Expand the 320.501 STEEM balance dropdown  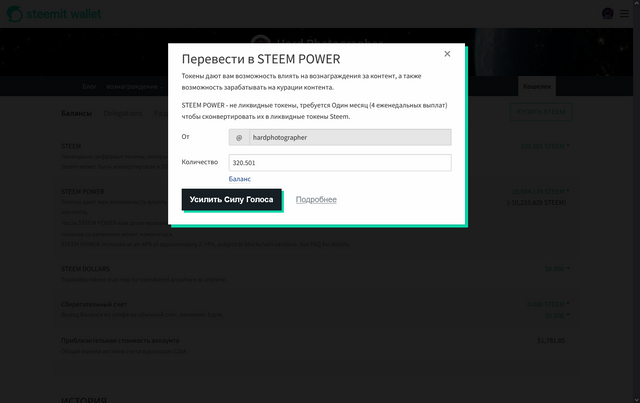[545, 146]
